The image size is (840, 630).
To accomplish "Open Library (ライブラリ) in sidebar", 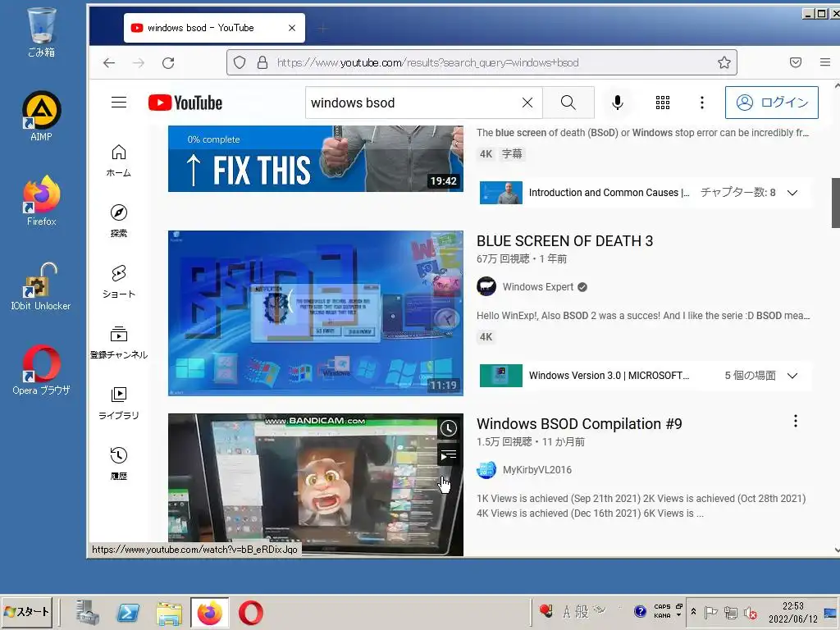I will pyautogui.click(x=118, y=403).
